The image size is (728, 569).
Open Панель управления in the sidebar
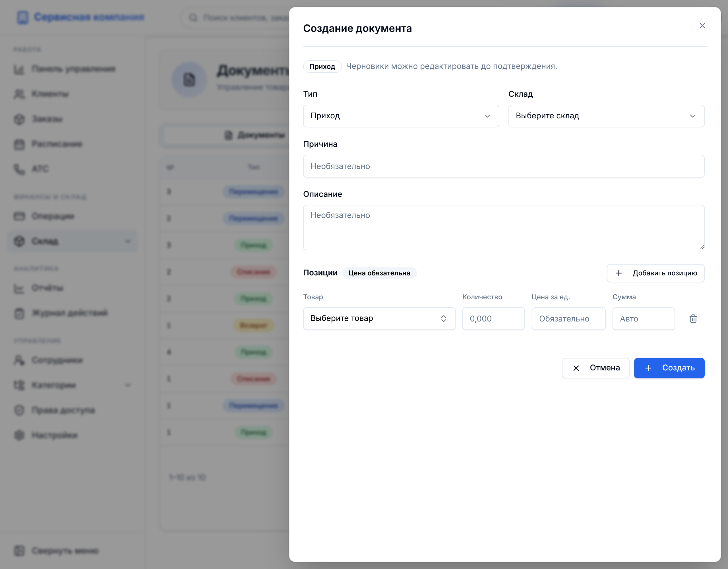point(72,69)
